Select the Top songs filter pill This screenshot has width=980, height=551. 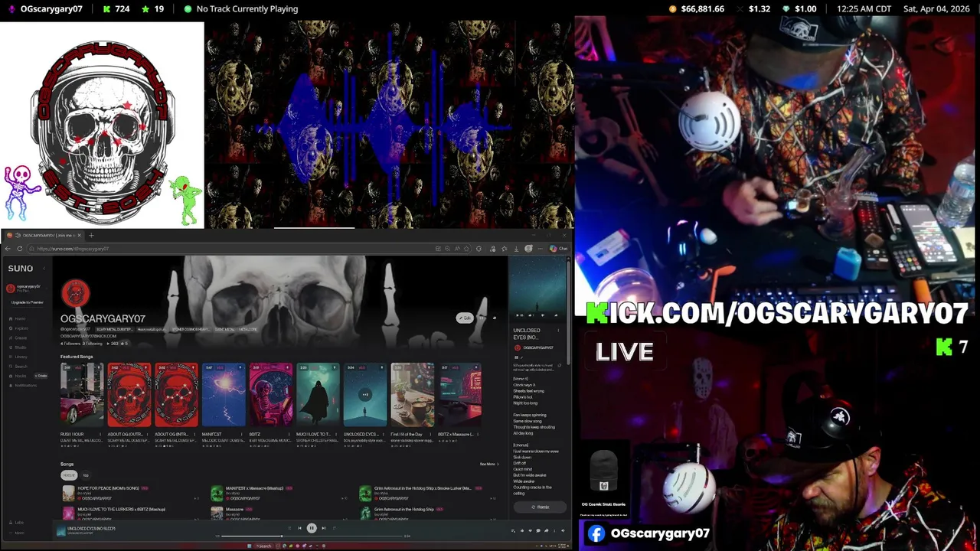86,475
